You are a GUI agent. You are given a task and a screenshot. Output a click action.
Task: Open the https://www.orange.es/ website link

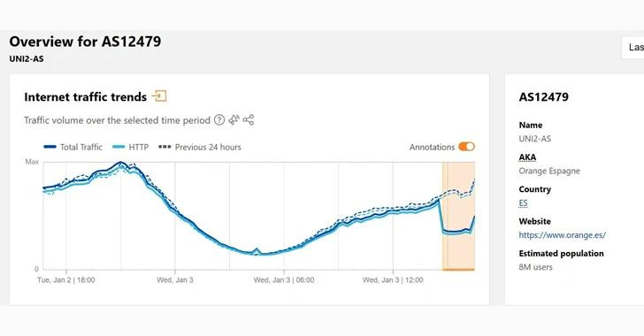(x=563, y=235)
